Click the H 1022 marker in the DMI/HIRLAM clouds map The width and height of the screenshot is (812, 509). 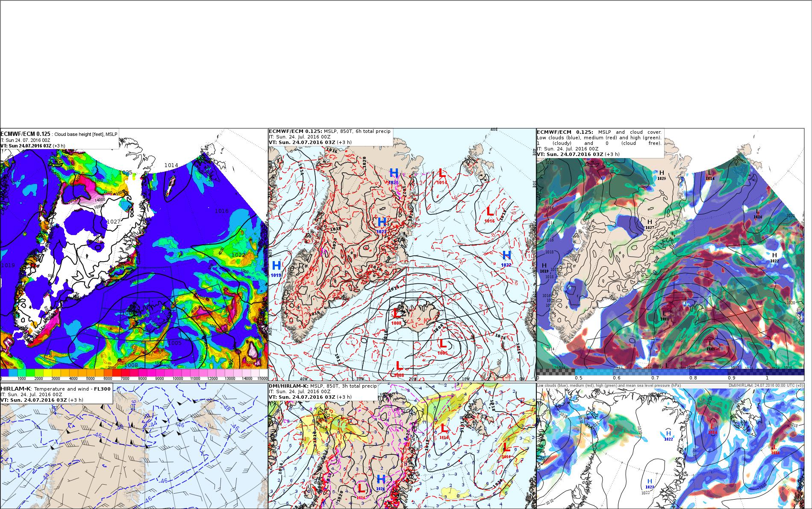[668, 436]
